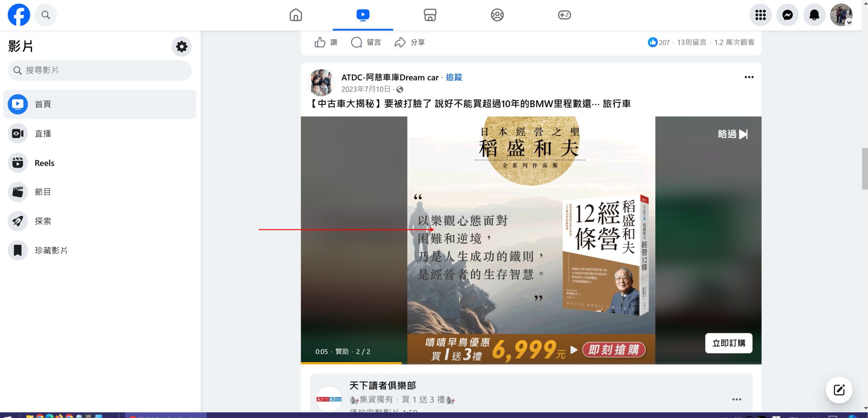868x418 pixels.
Task: Open Marketplace from the top navigation
Action: coord(429,14)
